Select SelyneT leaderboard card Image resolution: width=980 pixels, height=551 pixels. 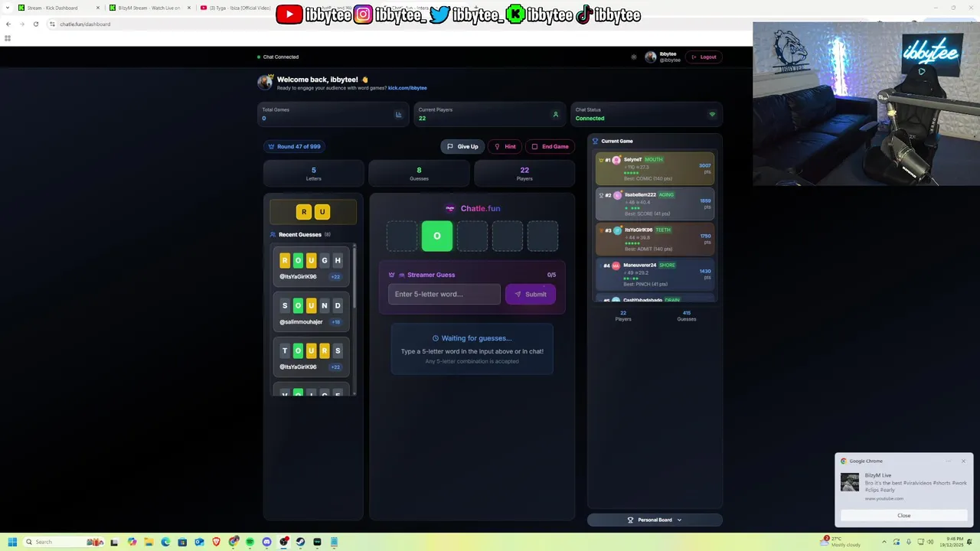coord(655,169)
